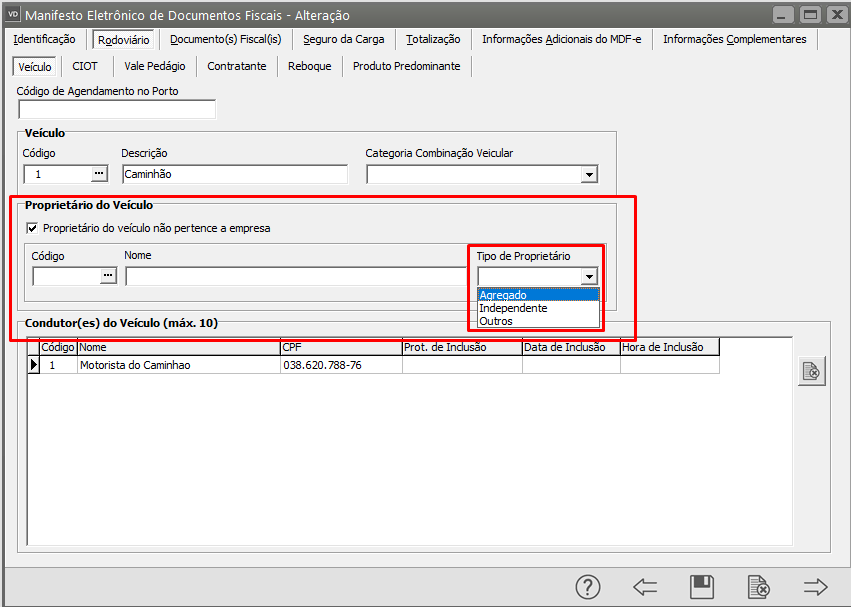The height and width of the screenshot is (607, 851).
Task: Switch to the CIOT sub-tab
Action: tap(85, 66)
